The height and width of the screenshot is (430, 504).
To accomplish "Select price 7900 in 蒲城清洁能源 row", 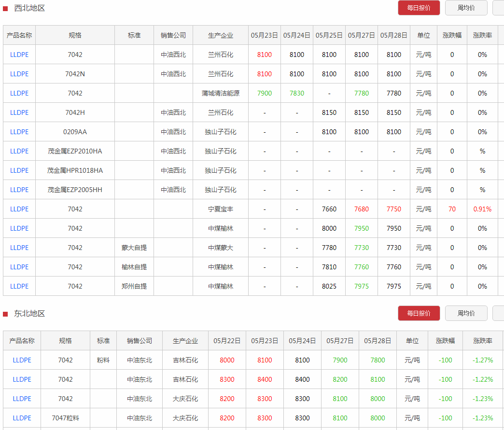I will (265, 93).
